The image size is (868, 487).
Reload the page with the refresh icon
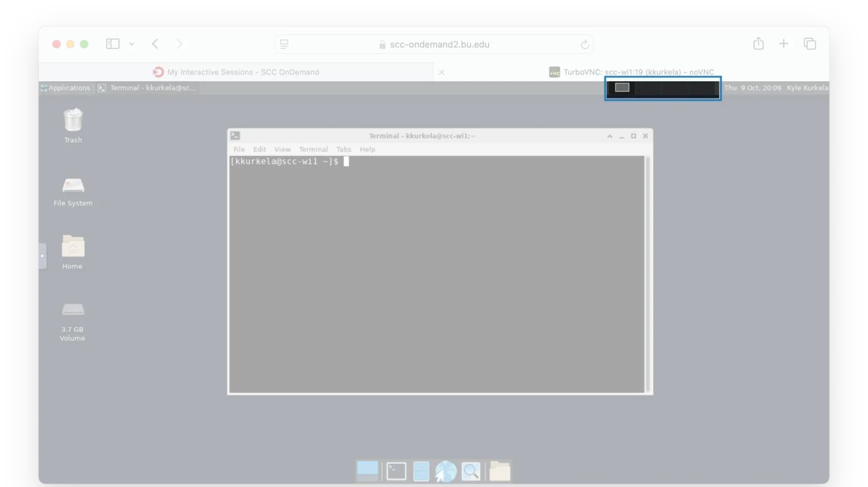[584, 45]
